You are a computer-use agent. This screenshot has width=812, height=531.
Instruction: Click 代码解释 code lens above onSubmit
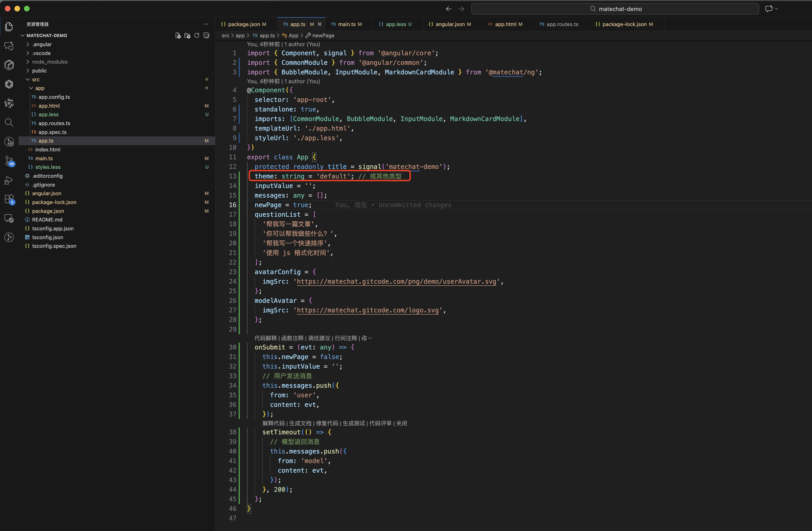(265, 338)
